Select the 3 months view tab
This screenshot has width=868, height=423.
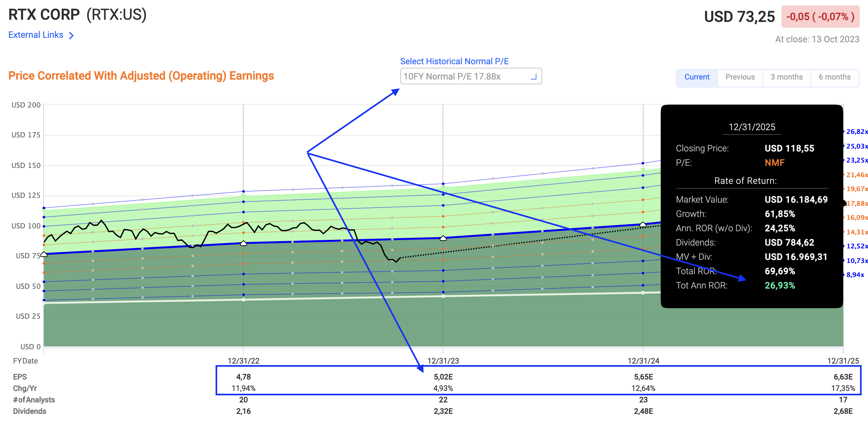pos(786,77)
